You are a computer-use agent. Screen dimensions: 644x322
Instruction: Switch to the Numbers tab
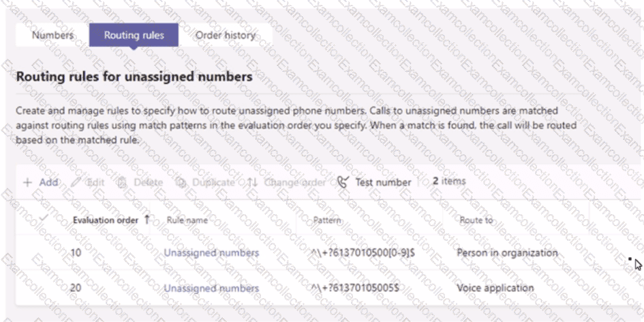tap(52, 35)
